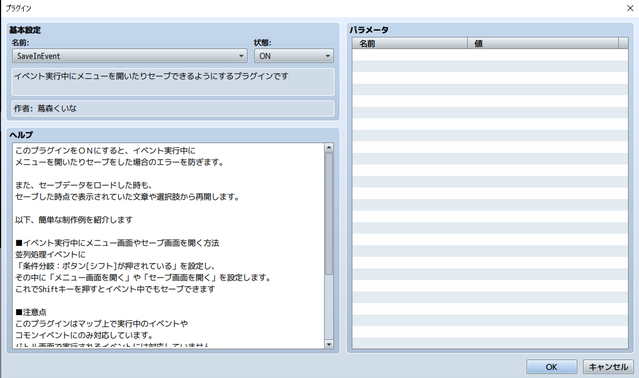The width and height of the screenshot is (639, 378).
Task: Click the first empty parameter table row
Action: (490, 55)
